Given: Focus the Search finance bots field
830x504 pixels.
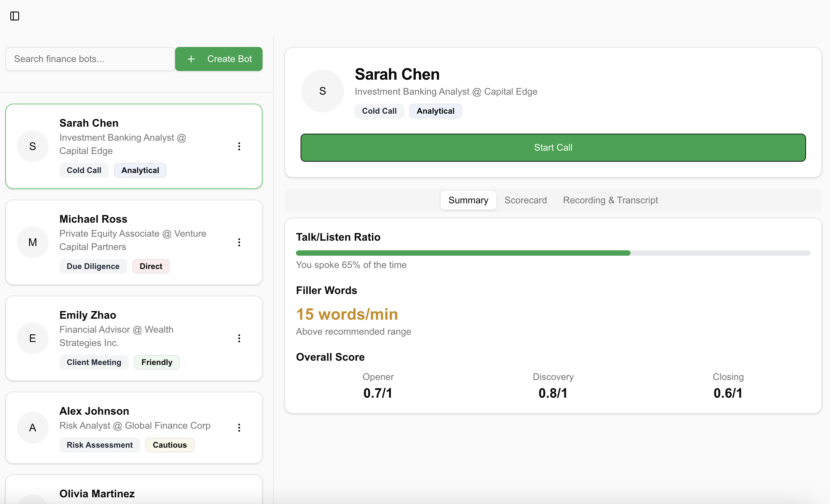Looking at the screenshot, I should tap(90, 59).
